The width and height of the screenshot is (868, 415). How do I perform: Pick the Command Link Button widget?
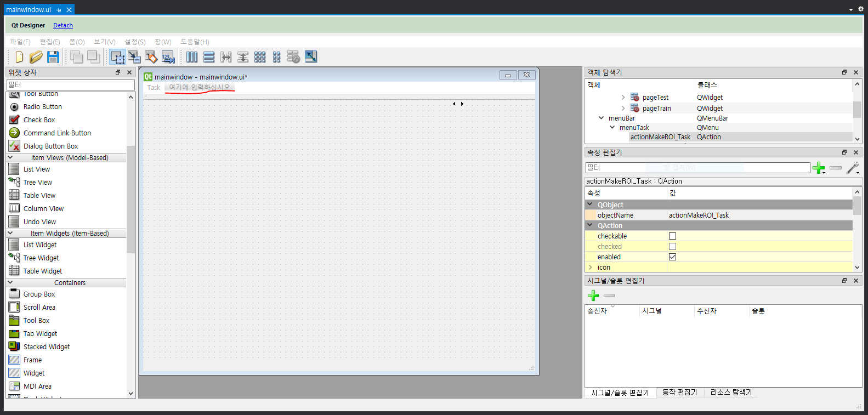click(57, 133)
